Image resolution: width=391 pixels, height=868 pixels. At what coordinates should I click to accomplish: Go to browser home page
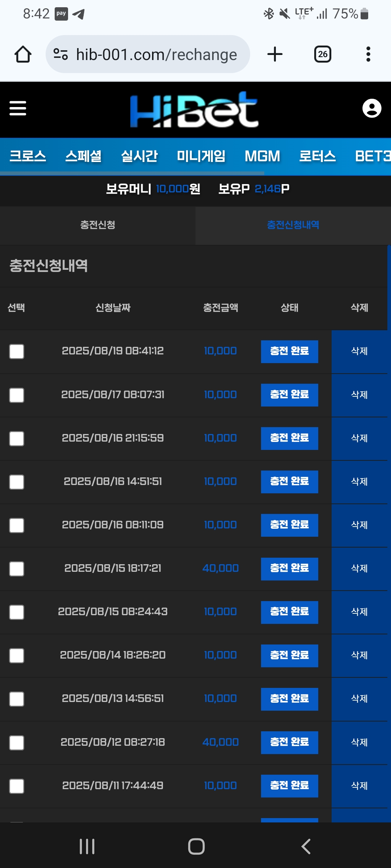click(x=23, y=55)
